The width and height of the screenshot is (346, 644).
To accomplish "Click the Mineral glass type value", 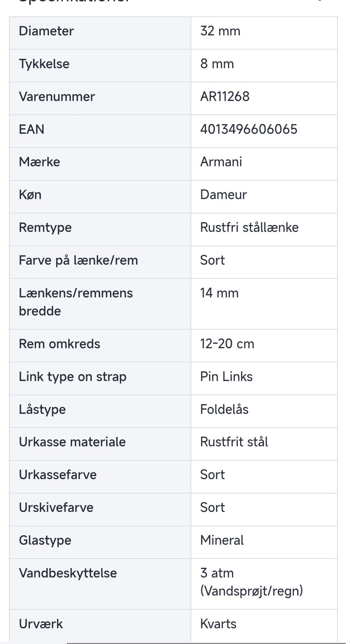I will click(x=222, y=540).
